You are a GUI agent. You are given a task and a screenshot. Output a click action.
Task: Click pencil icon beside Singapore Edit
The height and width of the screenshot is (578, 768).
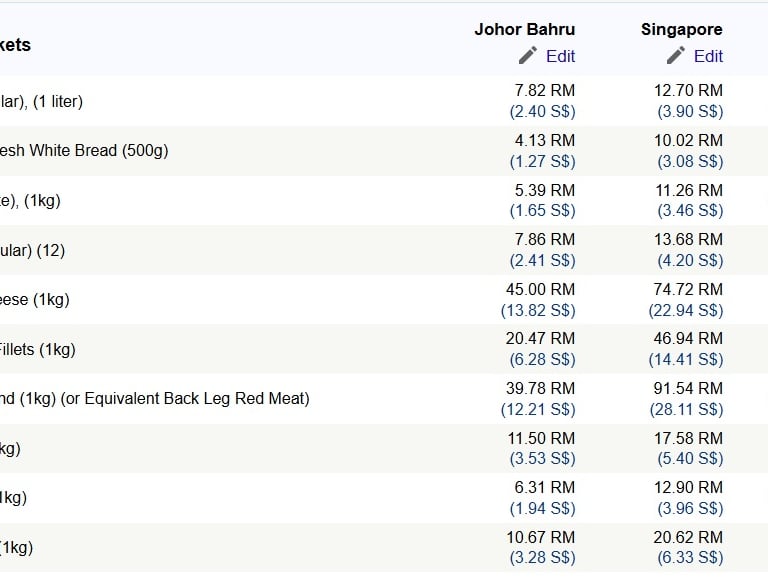(x=675, y=55)
